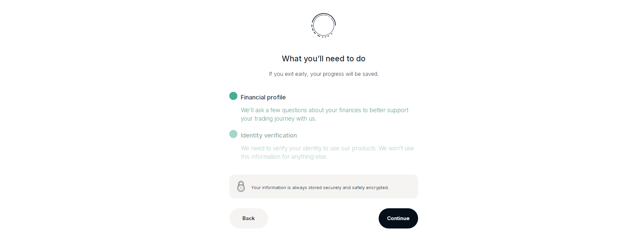This screenshot has height=244, width=644.
Task: Click the Identity verification step title
Action: point(269,135)
